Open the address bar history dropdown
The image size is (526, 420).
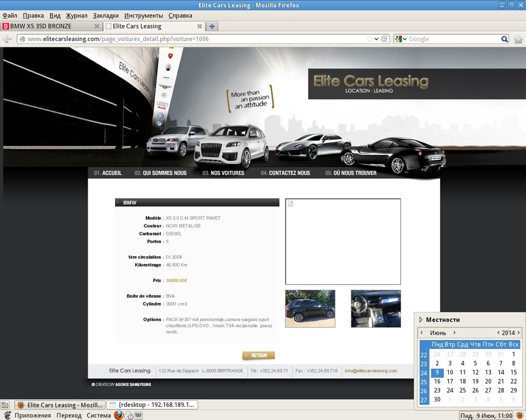tap(376, 39)
